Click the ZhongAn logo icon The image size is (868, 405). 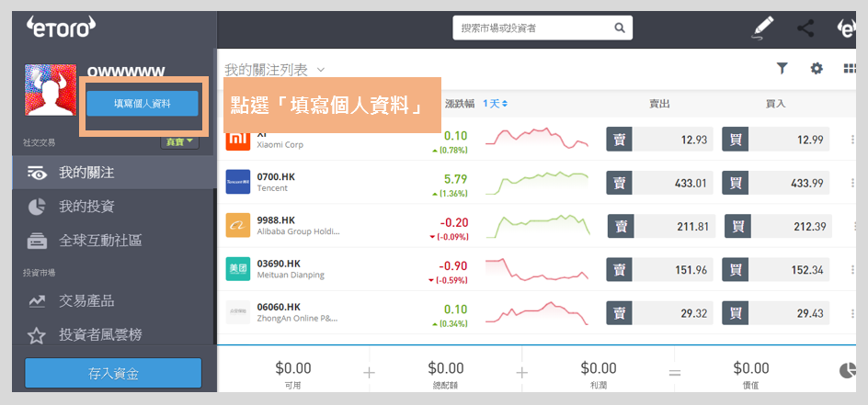pyautogui.click(x=238, y=312)
